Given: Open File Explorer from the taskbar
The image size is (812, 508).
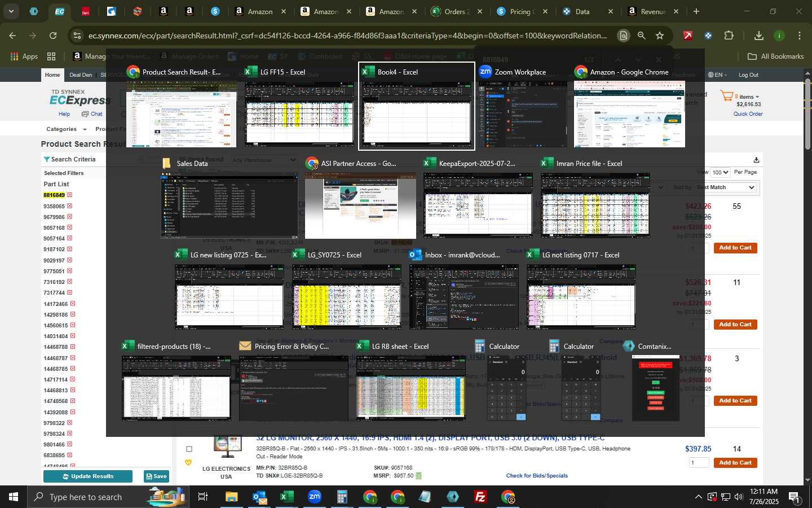Looking at the screenshot, I should click(232, 497).
